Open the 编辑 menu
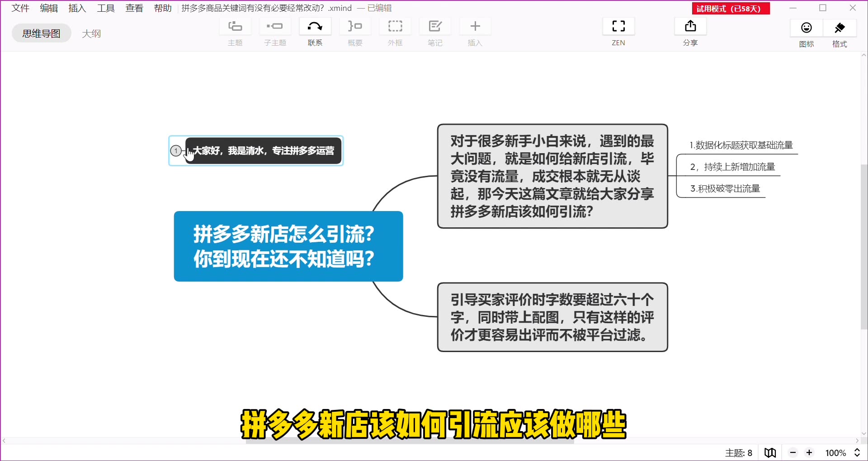The height and width of the screenshot is (461, 868). pos(49,8)
